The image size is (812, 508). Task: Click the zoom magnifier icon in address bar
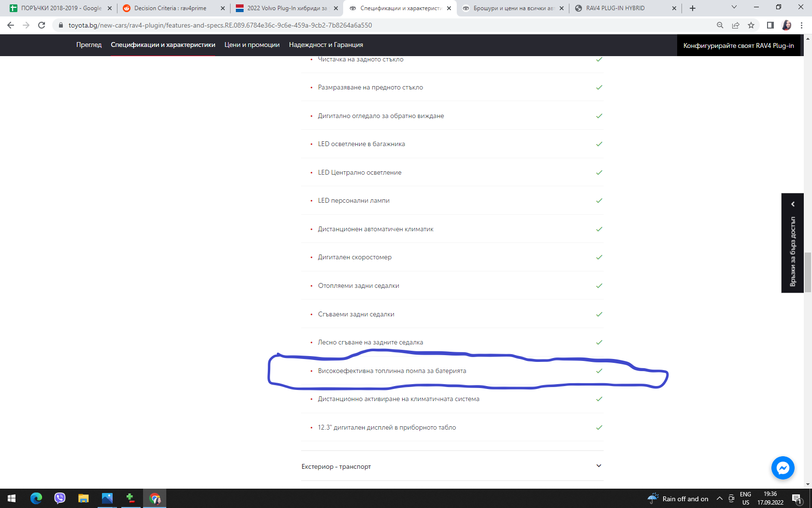pos(720,24)
